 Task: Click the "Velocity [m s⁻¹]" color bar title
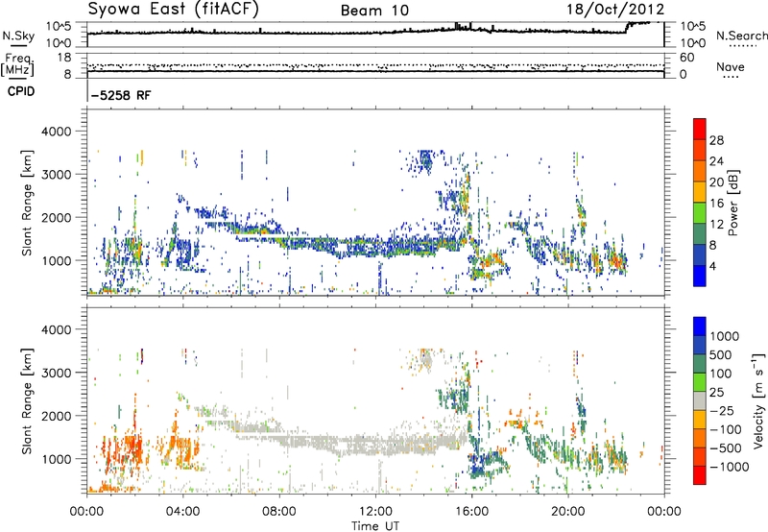point(758,400)
